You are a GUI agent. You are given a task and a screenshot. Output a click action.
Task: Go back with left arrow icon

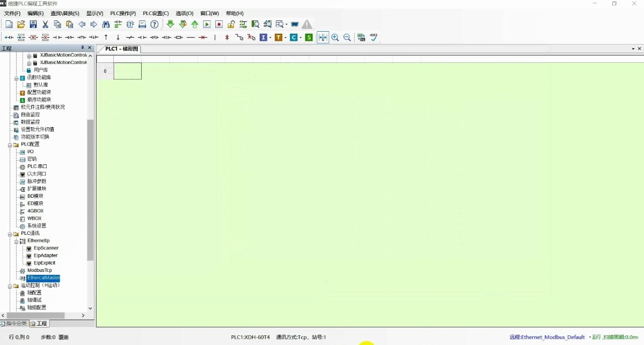[x=82, y=24]
